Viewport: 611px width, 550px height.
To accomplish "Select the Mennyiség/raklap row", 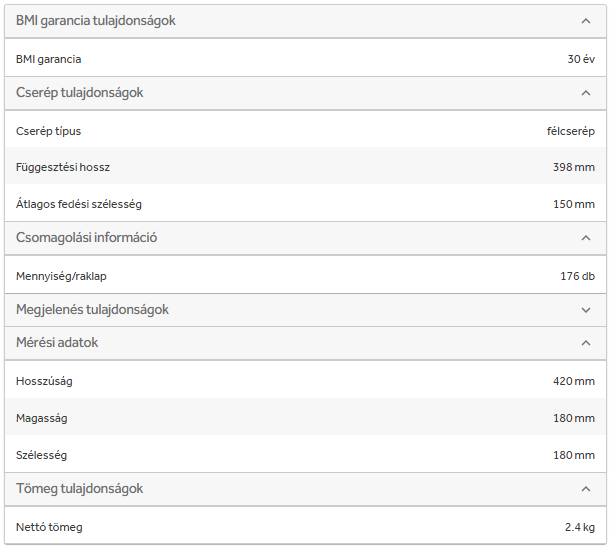I will coord(305,276).
